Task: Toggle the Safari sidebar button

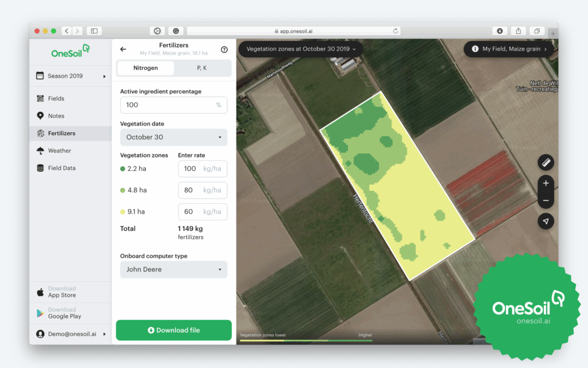Action: point(94,31)
